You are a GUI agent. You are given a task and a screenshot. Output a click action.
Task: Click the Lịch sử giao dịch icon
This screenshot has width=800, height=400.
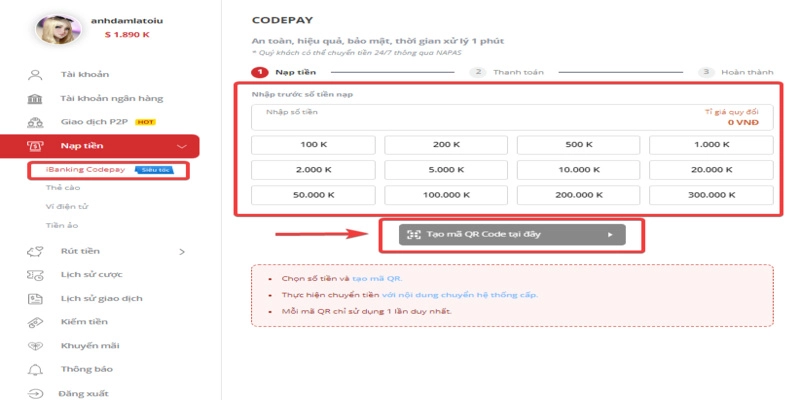tap(35, 298)
